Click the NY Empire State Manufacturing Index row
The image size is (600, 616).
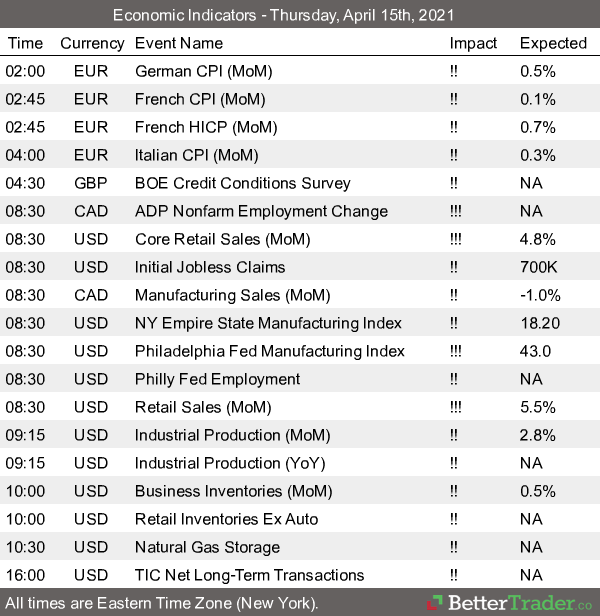click(x=268, y=323)
